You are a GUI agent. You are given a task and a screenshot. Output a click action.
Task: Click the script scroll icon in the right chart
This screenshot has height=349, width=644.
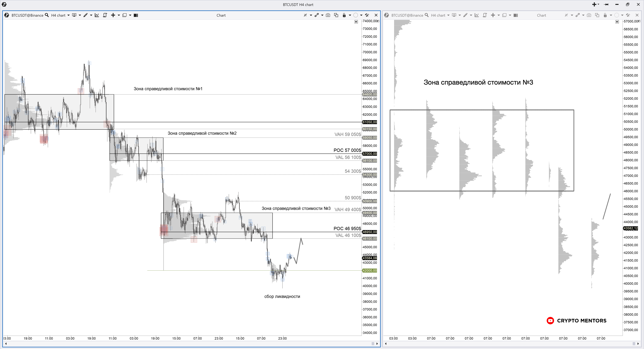pyautogui.click(x=485, y=15)
